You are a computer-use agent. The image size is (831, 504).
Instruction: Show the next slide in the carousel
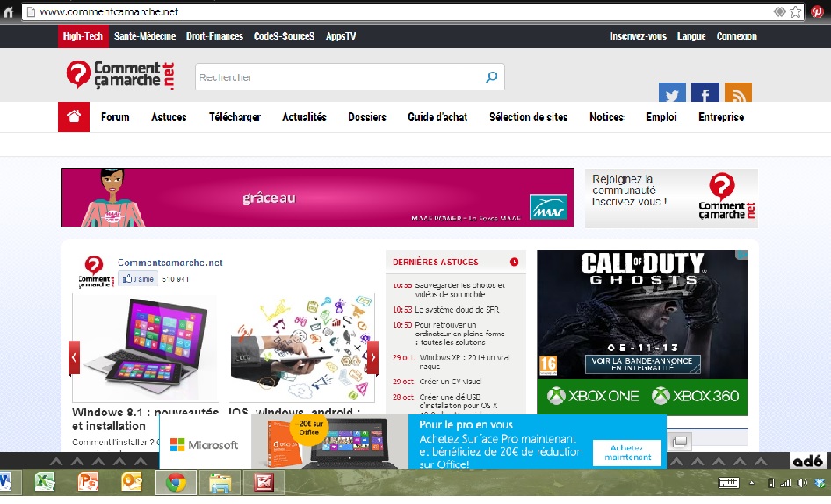point(372,357)
